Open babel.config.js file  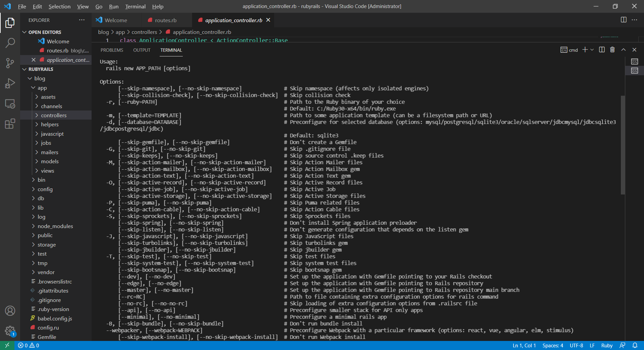click(x=56, y=318)
